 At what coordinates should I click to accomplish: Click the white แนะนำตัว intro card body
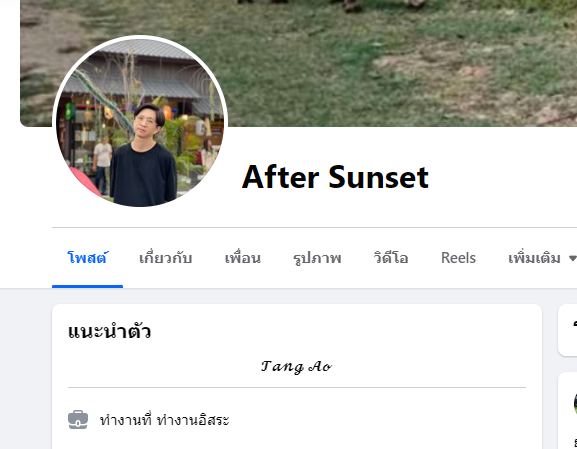(x=297, y=376)
